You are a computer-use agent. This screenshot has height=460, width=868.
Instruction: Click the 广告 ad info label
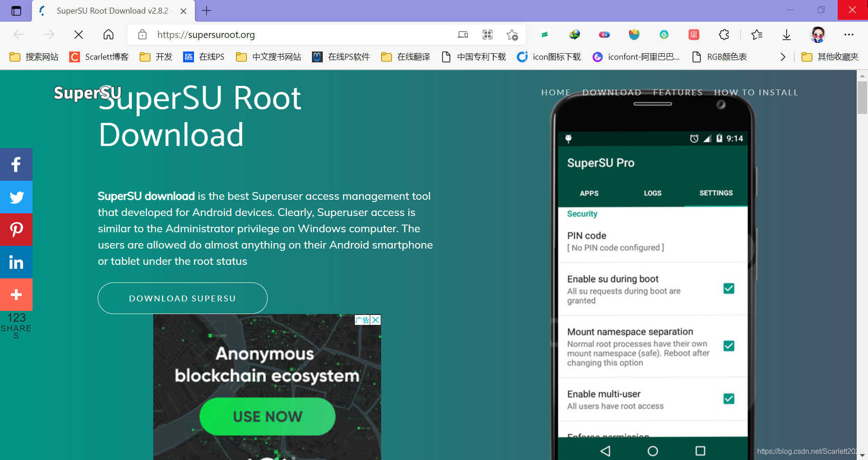(363, 320)
